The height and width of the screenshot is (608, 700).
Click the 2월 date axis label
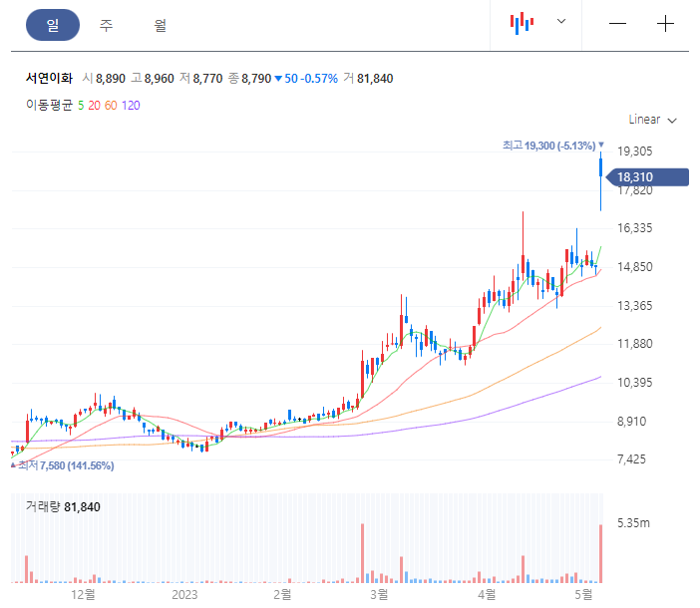[282, 595]
